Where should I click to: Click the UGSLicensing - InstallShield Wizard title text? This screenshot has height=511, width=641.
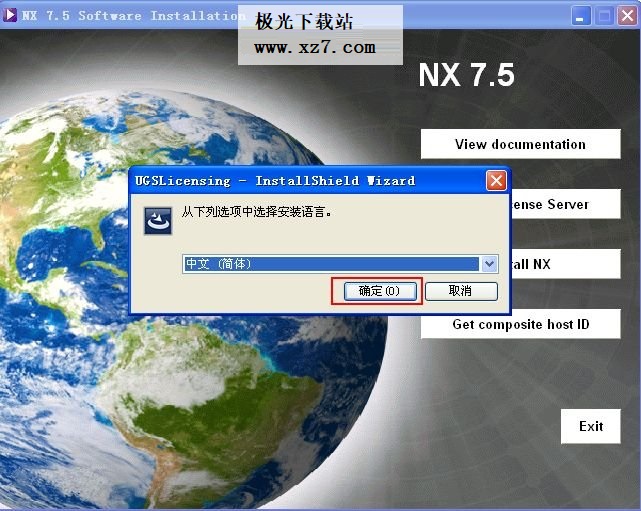click(x=275, y=181)
